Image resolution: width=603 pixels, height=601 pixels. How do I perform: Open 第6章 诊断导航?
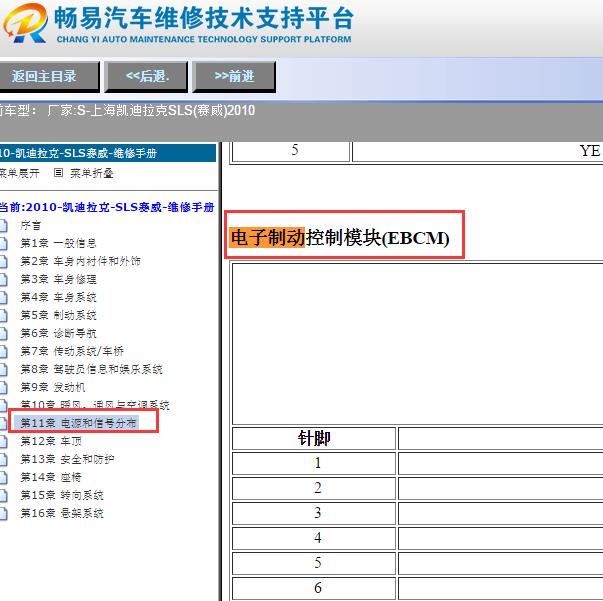58,333
